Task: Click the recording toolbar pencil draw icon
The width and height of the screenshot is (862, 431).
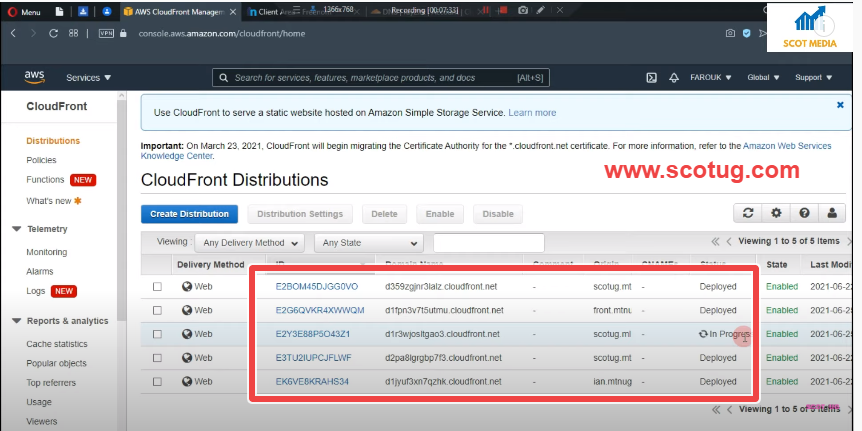Action: (x=541, y=10)
